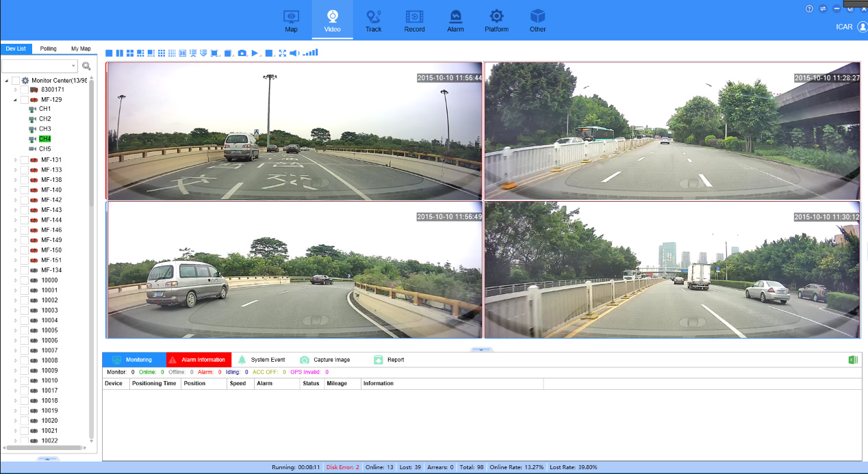Export table using the Excel icon

pyautogui.click(x=853, y=360)
